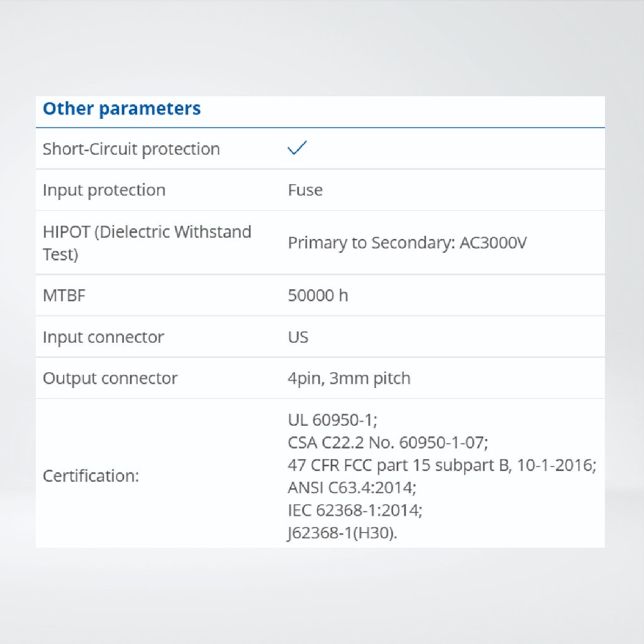Select the Output connector label

click(110, 378)
